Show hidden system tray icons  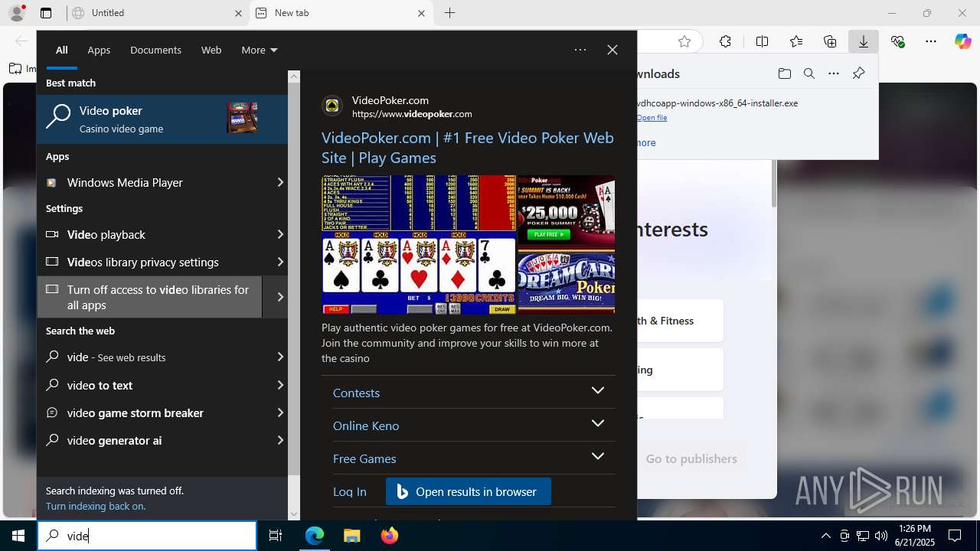coord(825,536)
